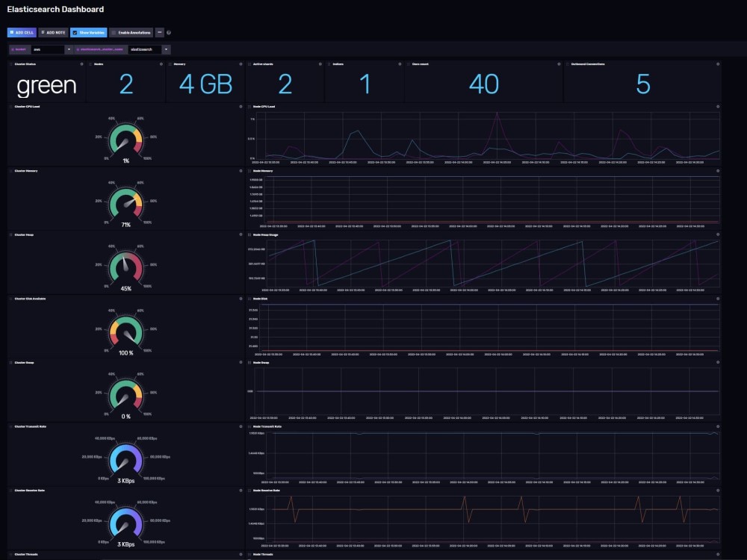Screen dimensions: 747x560
Task: Click the ADD NOTE button
Action: (54, 33)
